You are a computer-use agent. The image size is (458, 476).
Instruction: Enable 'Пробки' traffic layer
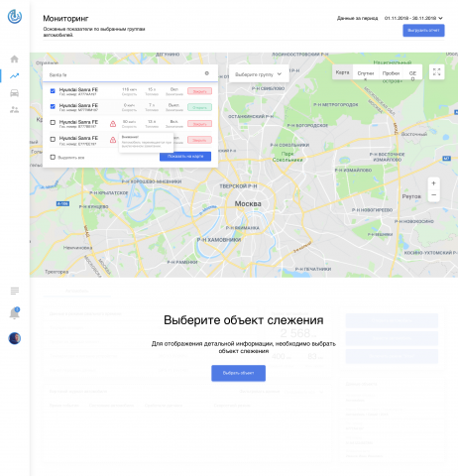tap(391, 73)
